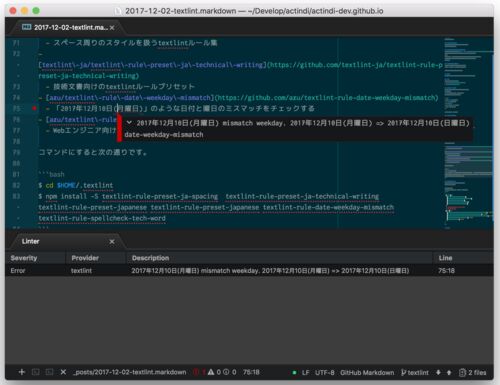Click the git push up-arrow icon

pyautogui.click(x=449, y=372)
